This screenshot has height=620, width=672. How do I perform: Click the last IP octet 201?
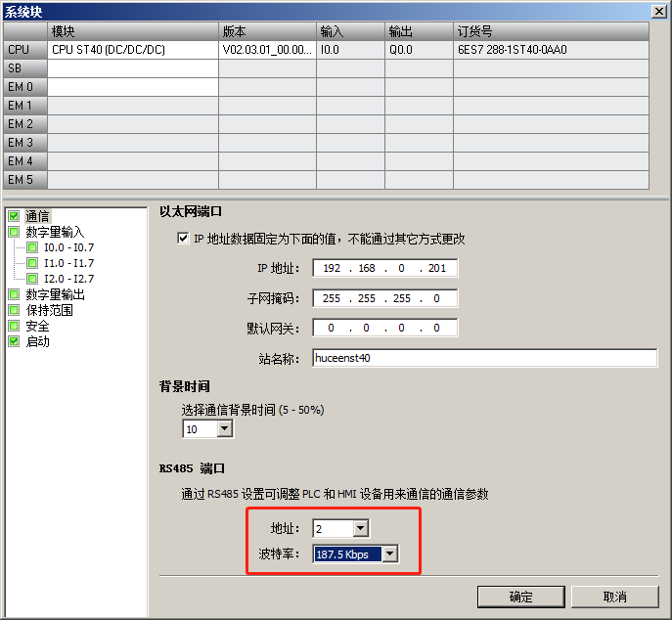click(x=437, y=268)
